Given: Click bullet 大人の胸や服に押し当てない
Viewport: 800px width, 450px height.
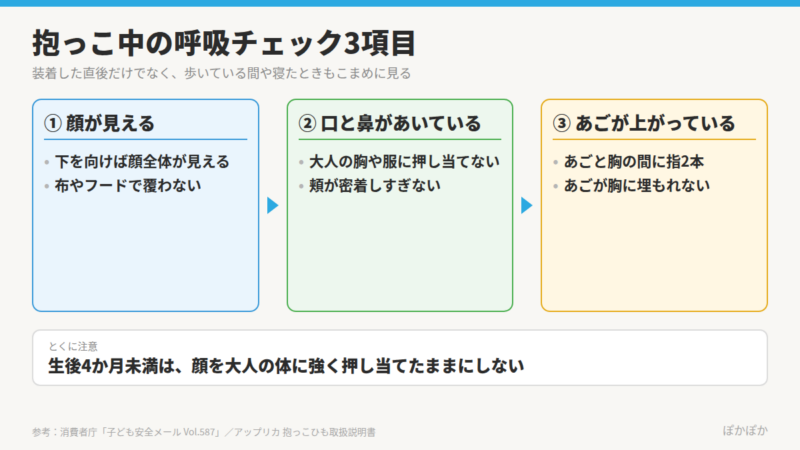Looking at the screenshot, I should (404, 162).
